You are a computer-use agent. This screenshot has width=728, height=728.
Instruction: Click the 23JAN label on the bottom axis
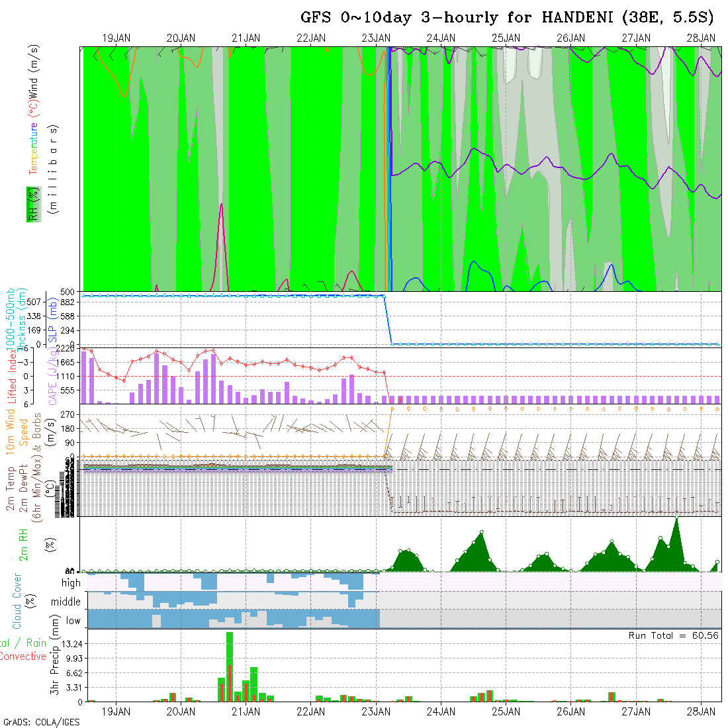376,711
